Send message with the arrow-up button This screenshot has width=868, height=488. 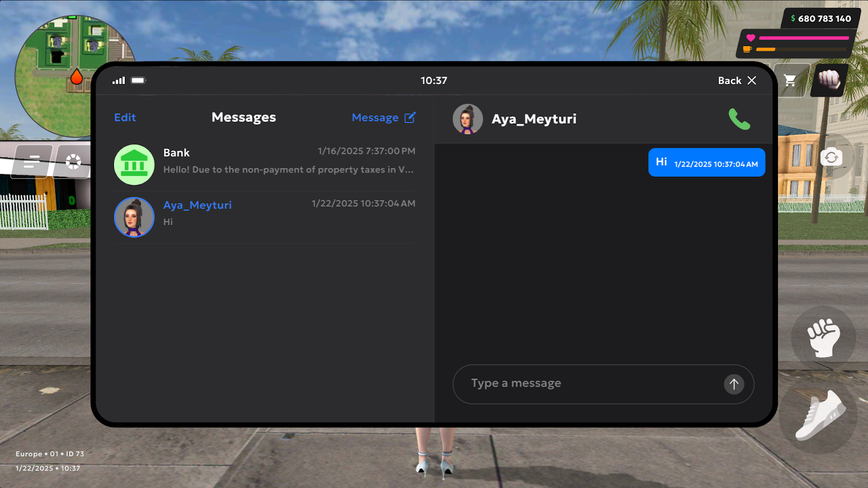[733, 384]
